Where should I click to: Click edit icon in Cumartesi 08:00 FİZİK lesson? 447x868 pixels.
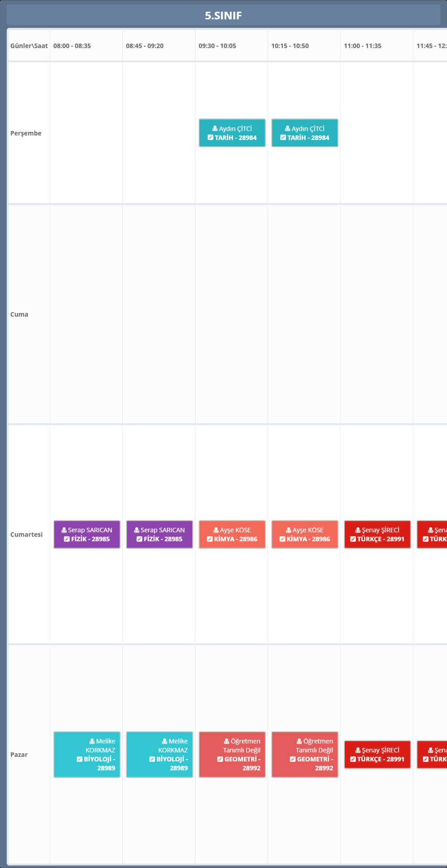67,539
